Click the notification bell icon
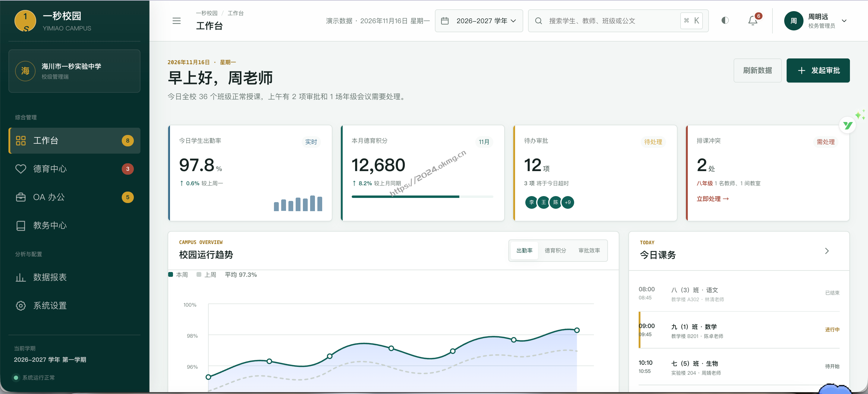 (753, 21)
